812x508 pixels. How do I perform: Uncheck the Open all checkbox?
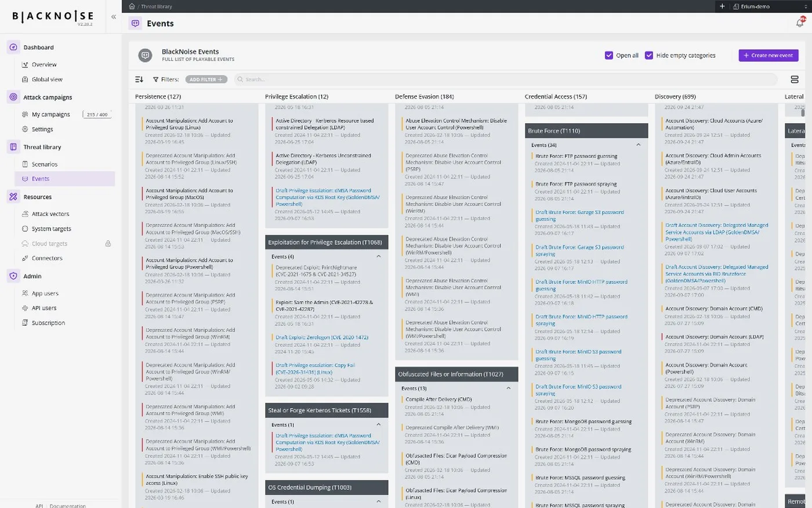coord(608,55)
